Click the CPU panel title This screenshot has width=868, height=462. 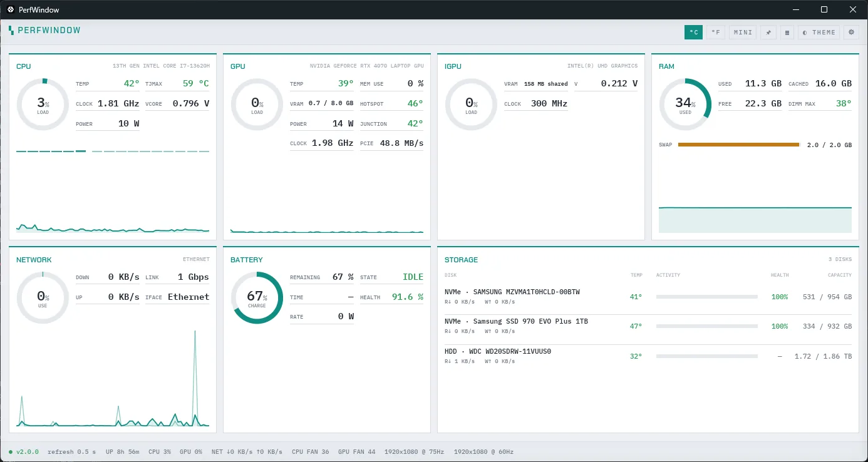[24, 66]
